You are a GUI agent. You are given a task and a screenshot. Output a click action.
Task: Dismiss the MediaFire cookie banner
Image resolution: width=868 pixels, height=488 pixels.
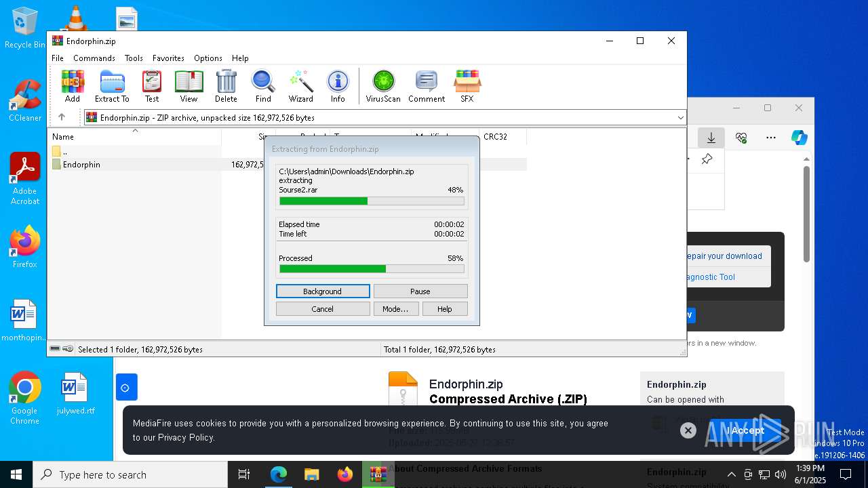coord(688,430)
